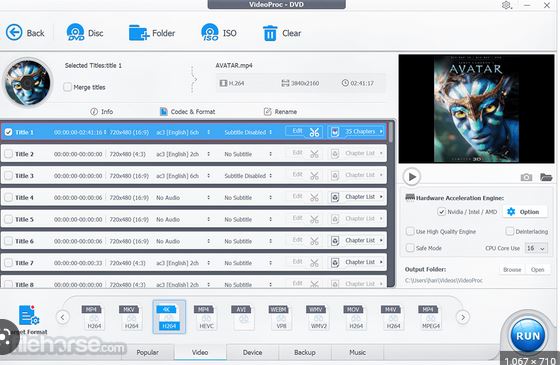Open the Info panel
This screenshot has height=365, width=560.
tap(101, 112)
